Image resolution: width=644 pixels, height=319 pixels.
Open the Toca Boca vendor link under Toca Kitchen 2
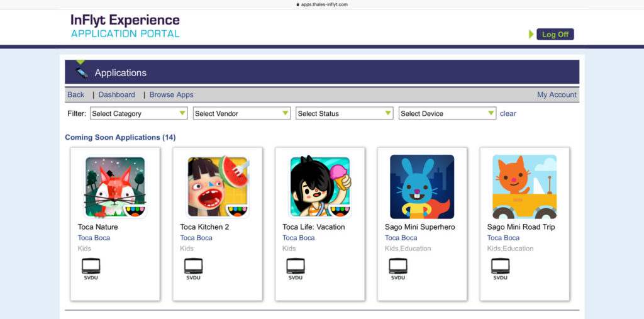click(x=196, y=238)
